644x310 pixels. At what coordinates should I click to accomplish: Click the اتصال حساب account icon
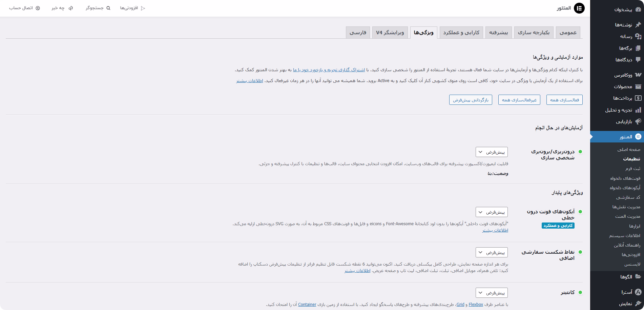pos(38,8)
